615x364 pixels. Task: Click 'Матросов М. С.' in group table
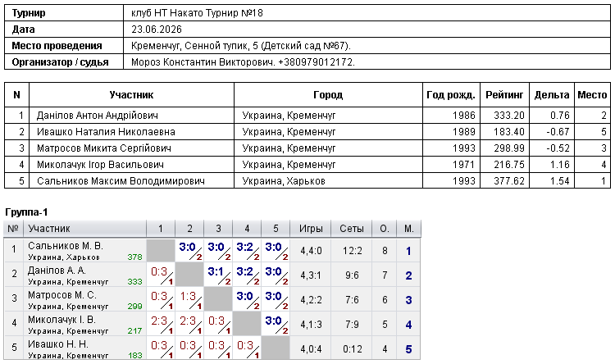(x=62, y=295)
